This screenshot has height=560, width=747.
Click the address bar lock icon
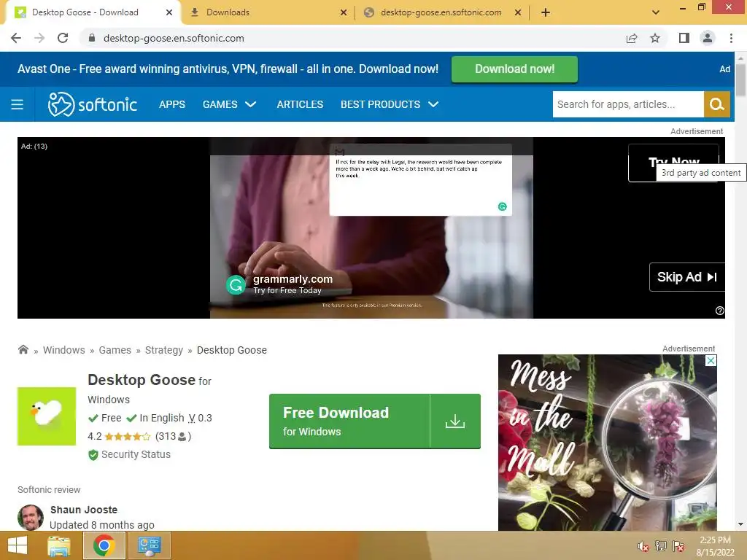92,38
